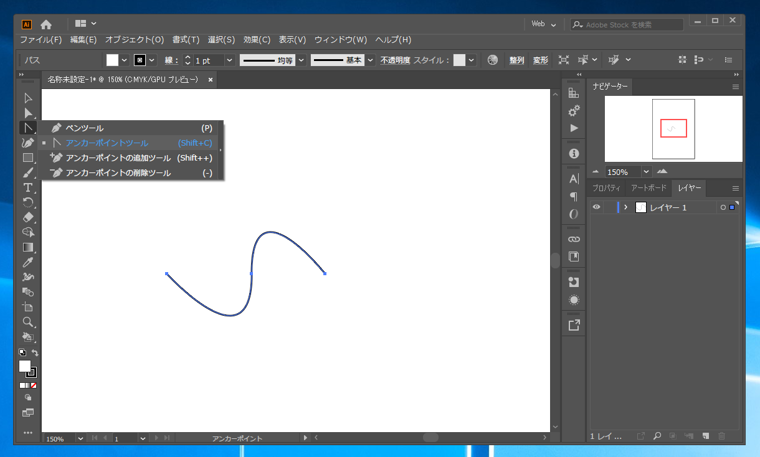Expand the レイヤー 1 layer contents
760x457 pixels.
626,207
